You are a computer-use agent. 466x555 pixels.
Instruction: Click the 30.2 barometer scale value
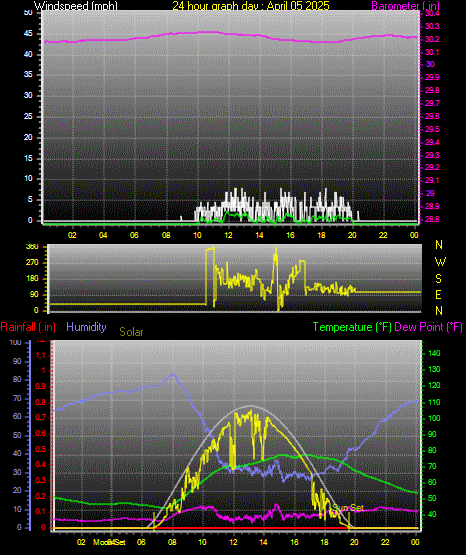click(x=432, y=39)
